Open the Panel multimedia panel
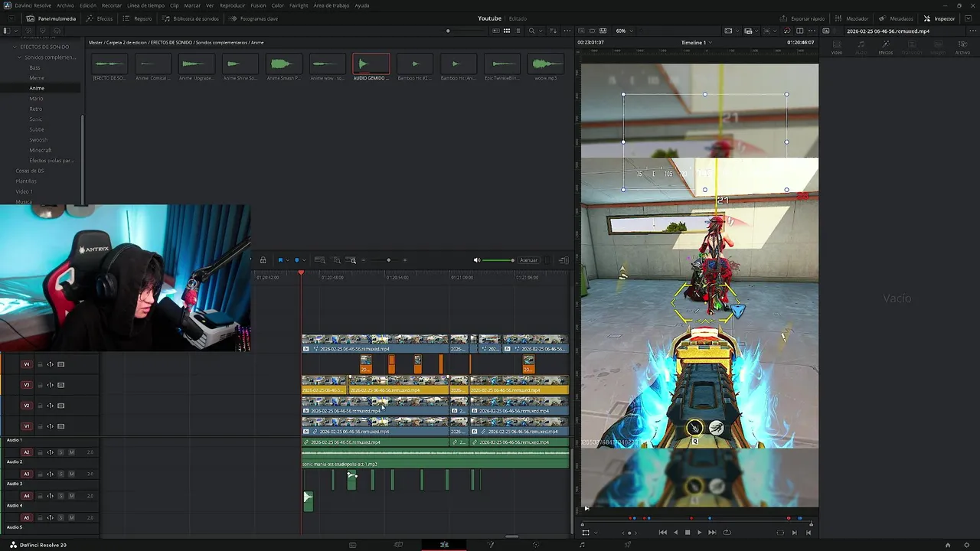 click(51, 18)
